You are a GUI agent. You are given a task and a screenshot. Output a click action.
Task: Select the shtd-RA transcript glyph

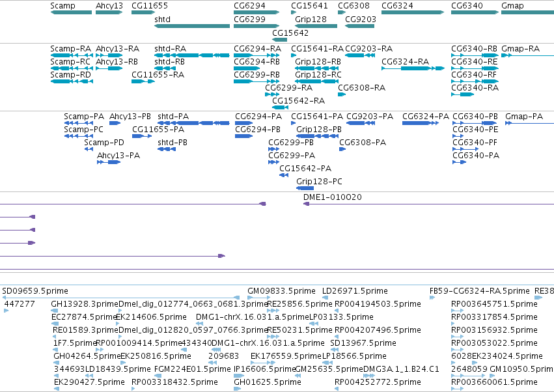[x=192, y=55]
